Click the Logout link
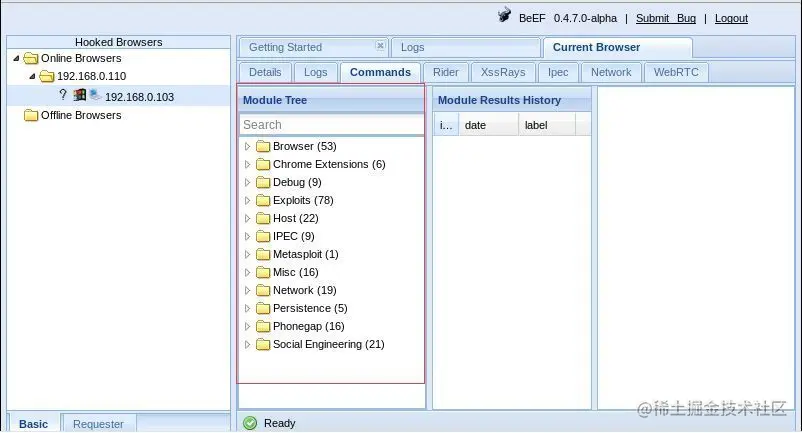 731,18
